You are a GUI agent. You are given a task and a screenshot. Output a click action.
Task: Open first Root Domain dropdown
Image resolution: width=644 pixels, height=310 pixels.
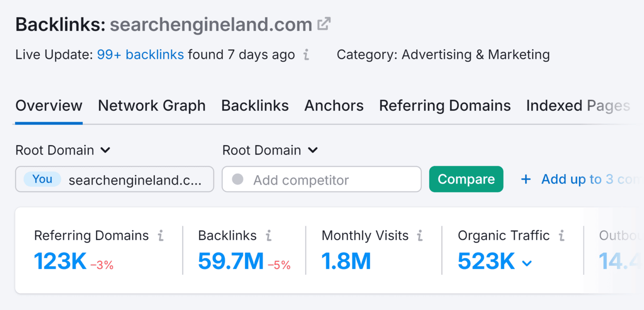63,150
